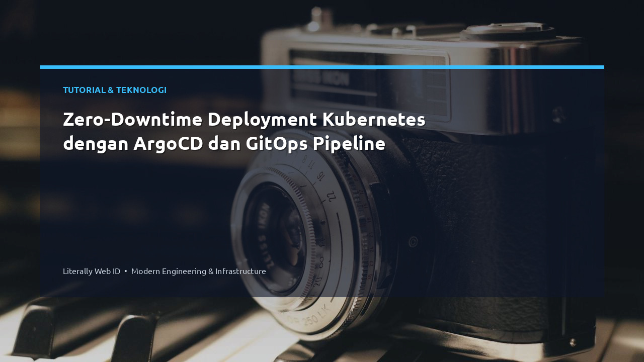Click the "Modern Engineering & Infrastructure" tagline text
Viewport: 644px width, 362px height.
pos(199,271)
